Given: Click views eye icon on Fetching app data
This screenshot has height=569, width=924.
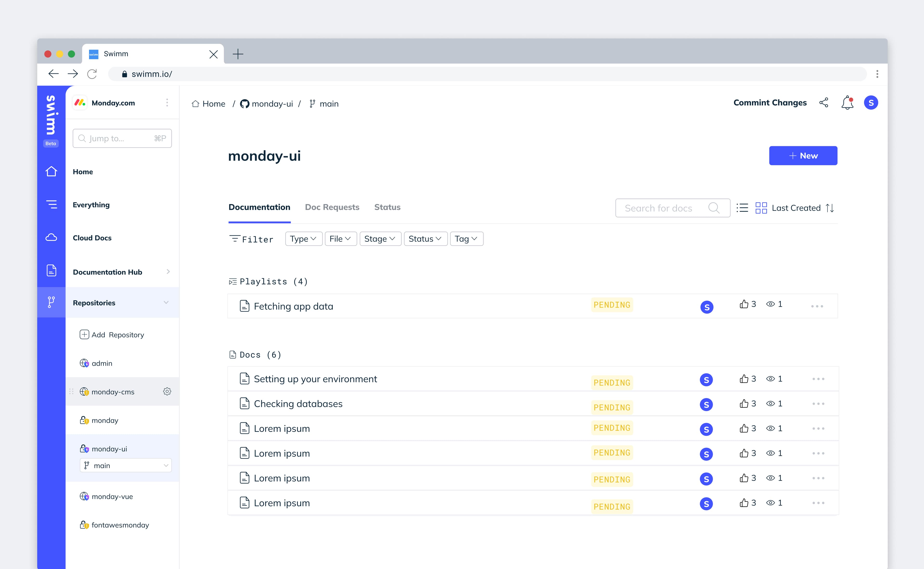Looking at the screenshot, I should [x=770, y=304].
